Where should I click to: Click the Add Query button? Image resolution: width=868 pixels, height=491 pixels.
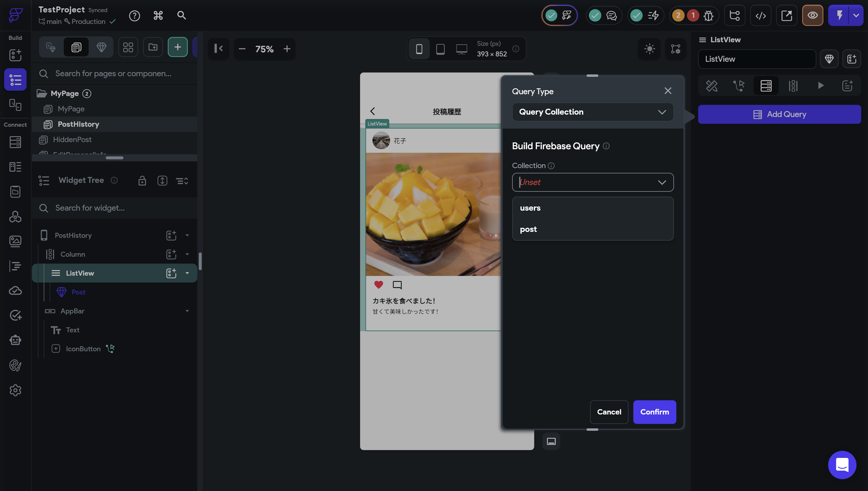pyautogui.click(x=779, y=114)
